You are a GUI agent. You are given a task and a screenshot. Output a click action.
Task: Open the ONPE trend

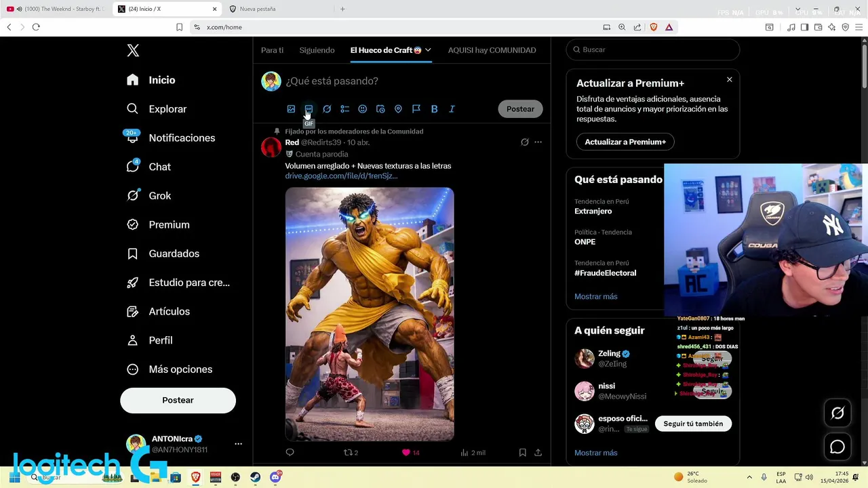[585, 242]
